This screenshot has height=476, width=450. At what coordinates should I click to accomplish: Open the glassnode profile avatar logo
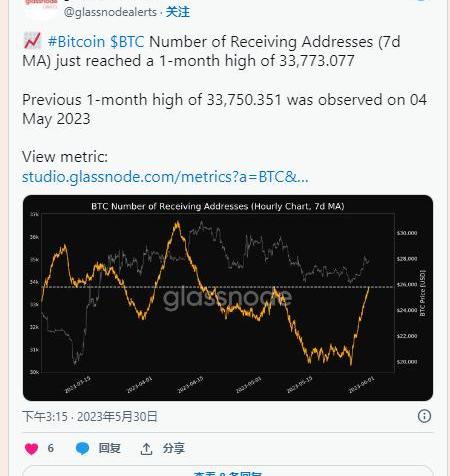click(x=41, y=7)
